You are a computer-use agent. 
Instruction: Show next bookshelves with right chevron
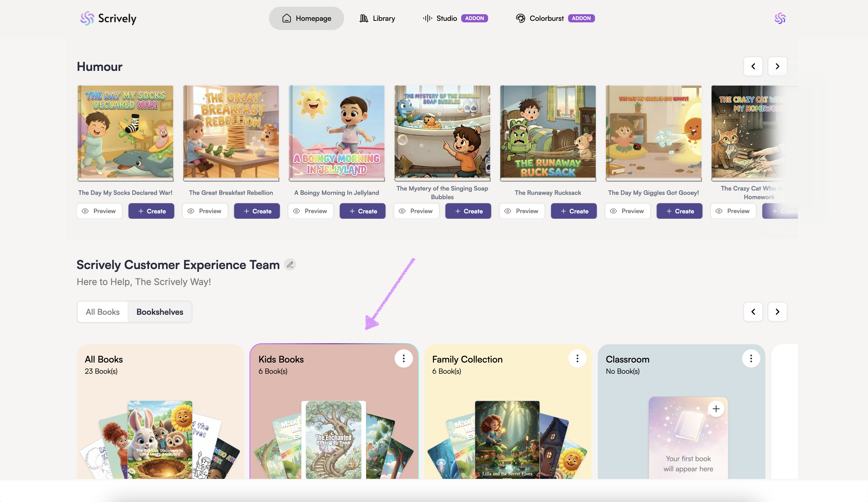pyautogui.click(x=777, y=311)
